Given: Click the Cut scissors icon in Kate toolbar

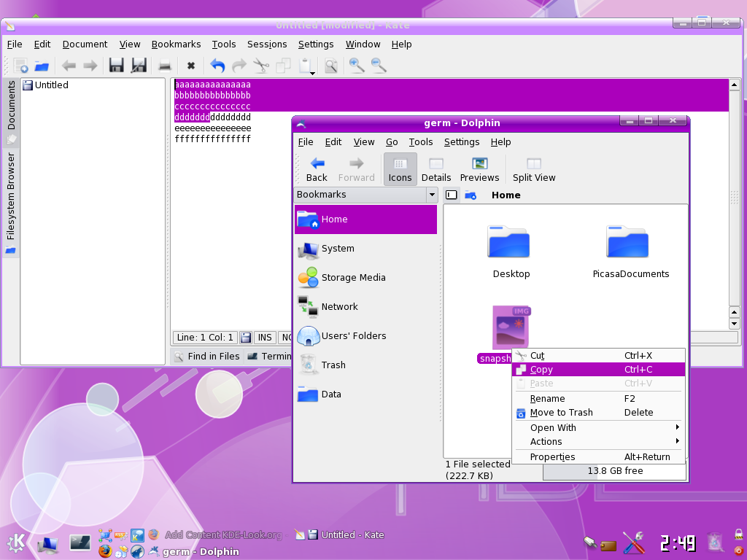Looking at the screenshot, I should (x=261, y=65).
